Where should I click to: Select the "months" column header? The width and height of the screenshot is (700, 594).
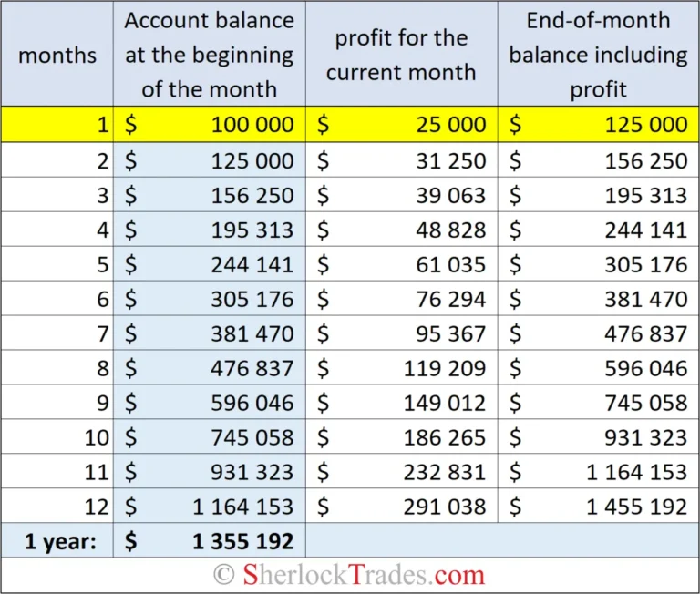pos(57,55)
